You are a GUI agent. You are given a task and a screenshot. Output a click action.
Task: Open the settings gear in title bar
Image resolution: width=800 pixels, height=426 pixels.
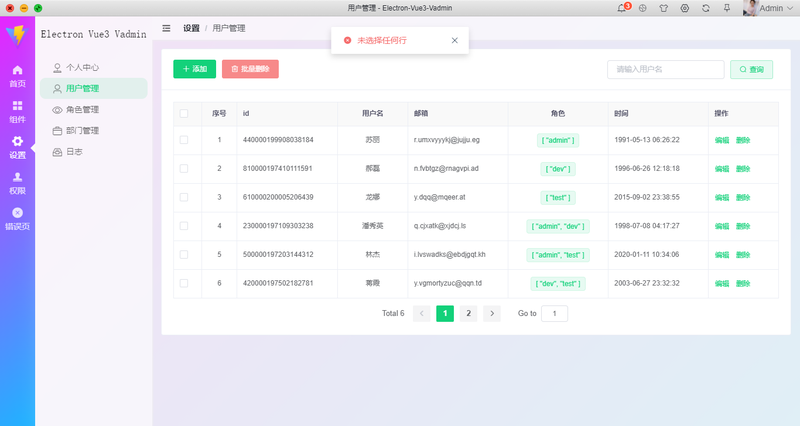click(x=685, y=8)
